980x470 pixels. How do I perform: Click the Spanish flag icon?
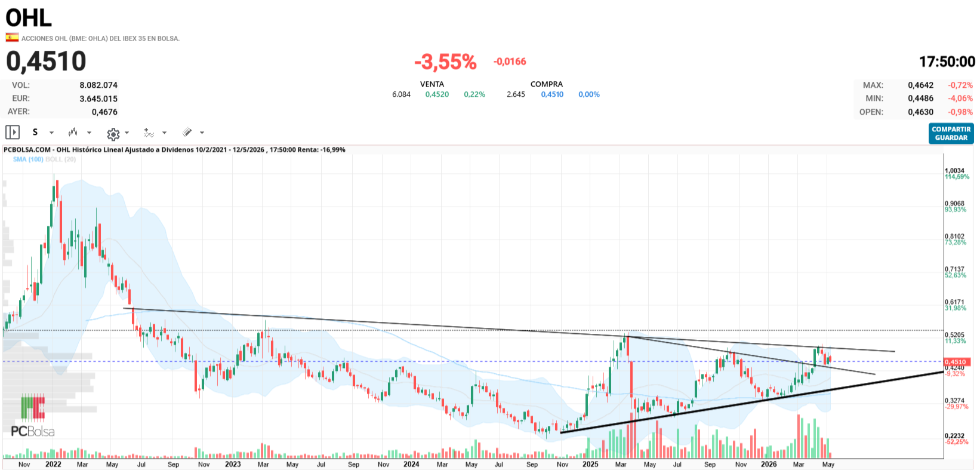click(12, 38)
